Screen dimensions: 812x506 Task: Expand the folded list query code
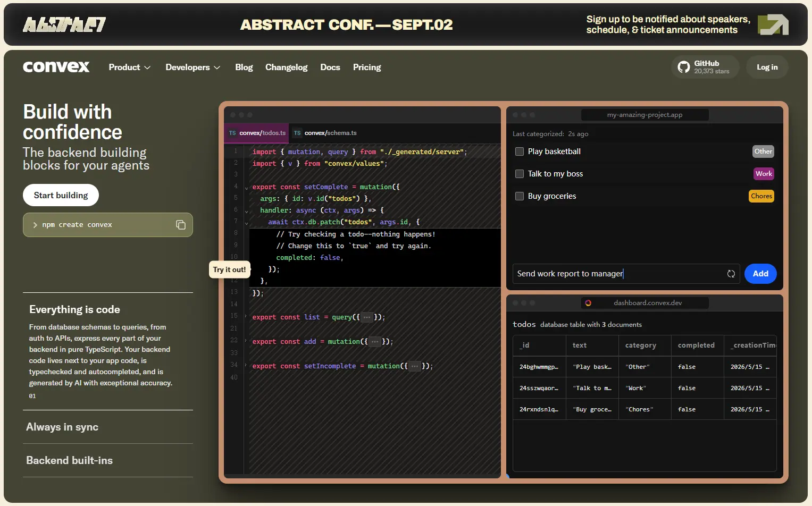pos(367,317)
